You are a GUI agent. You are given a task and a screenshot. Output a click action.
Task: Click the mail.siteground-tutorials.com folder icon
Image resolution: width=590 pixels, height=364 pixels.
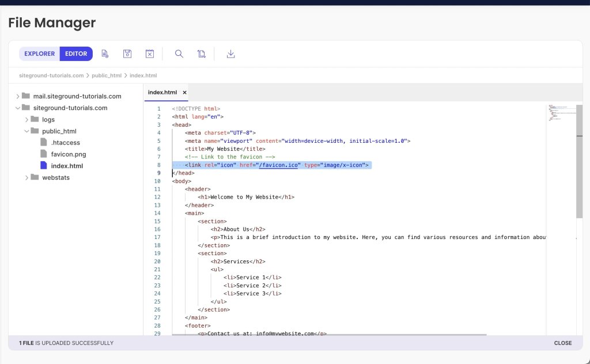coord(26,96)
